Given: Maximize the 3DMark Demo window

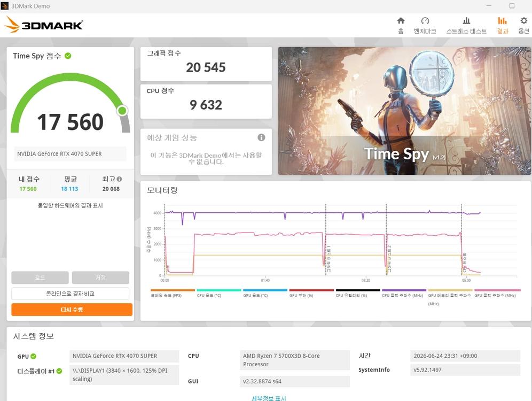Looking at the screenshot, I should [x=512, y=6].
